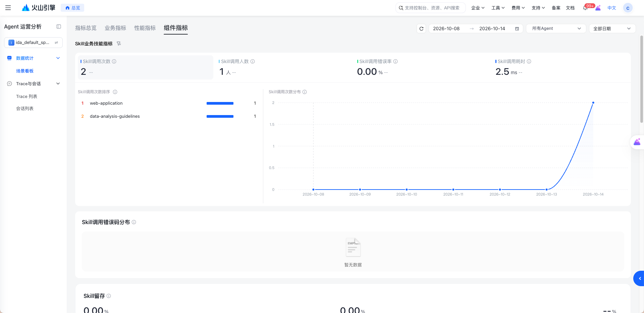The width and height of the screenshot is (644, 313).
Task: Click the info icon next to Skill调用错误率
Action: [x=395, y=61]
